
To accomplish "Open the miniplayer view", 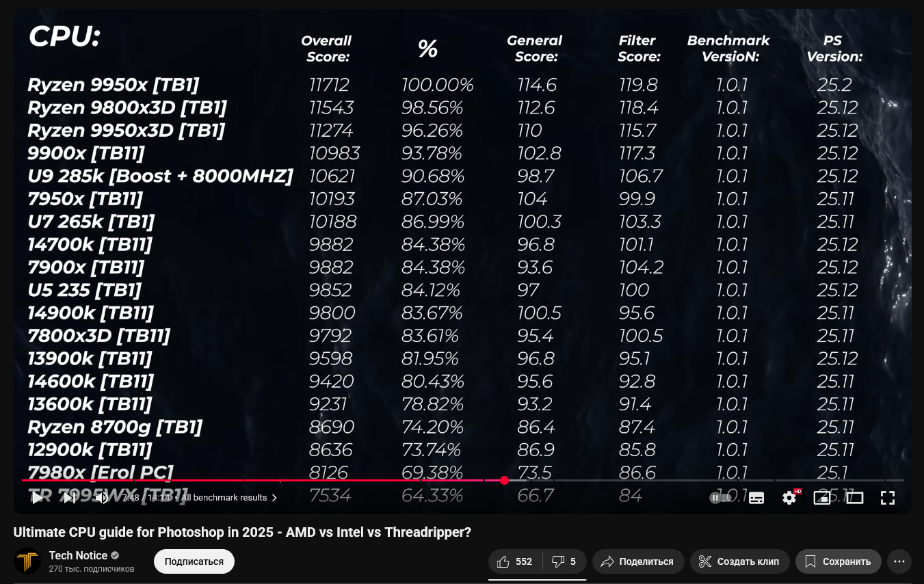I will pyautogui.click(x=822, y=498).
